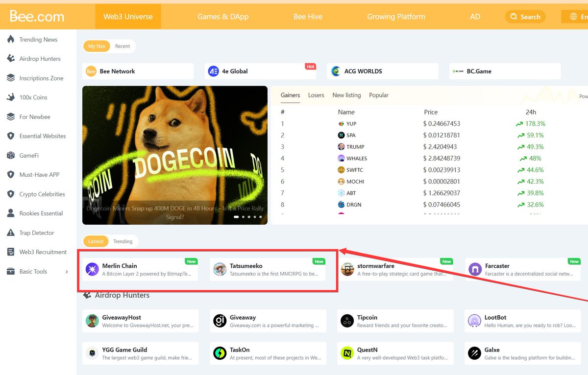The width and height of the screenshot is (588, 375).
Task: Switch to the Losers tab
Action: tap(316, 95)
